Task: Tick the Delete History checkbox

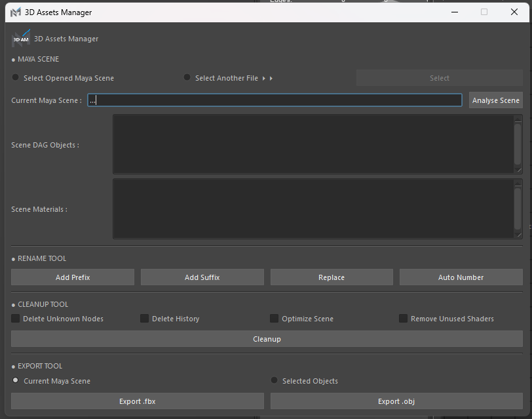Action: click(144, 318)
